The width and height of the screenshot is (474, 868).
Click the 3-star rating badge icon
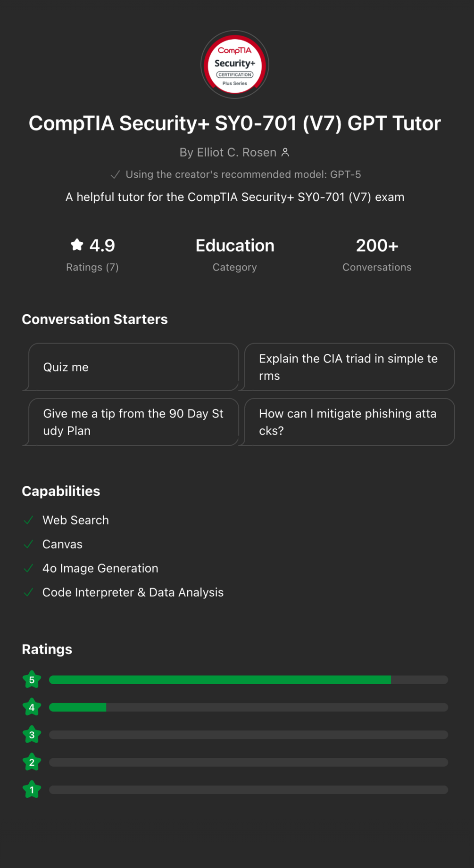(x=32, y=735)
